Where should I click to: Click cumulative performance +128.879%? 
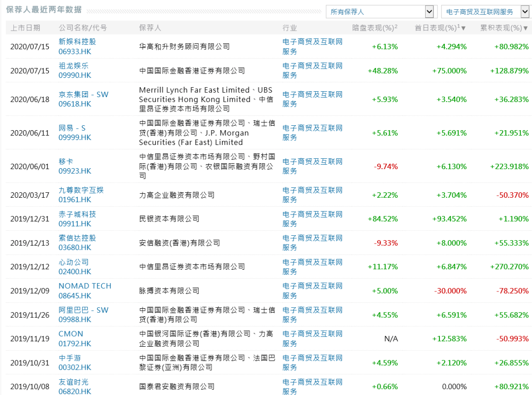pyautogui.click(x=509, y=71)
